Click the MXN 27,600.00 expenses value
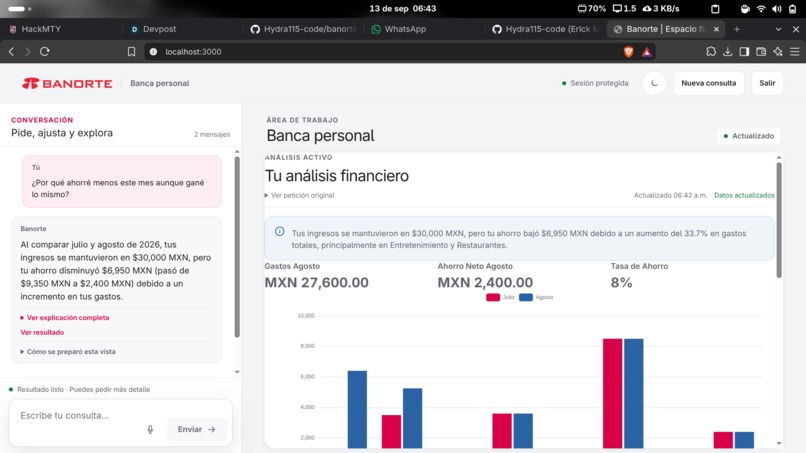Viewport: 806px width, 453px height. (x=317, y=282)
